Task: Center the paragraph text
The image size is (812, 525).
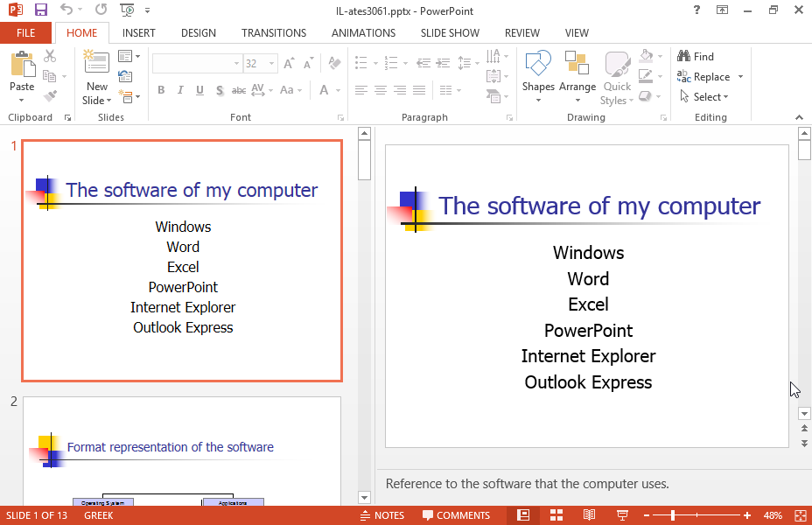Action: point(381,90)
